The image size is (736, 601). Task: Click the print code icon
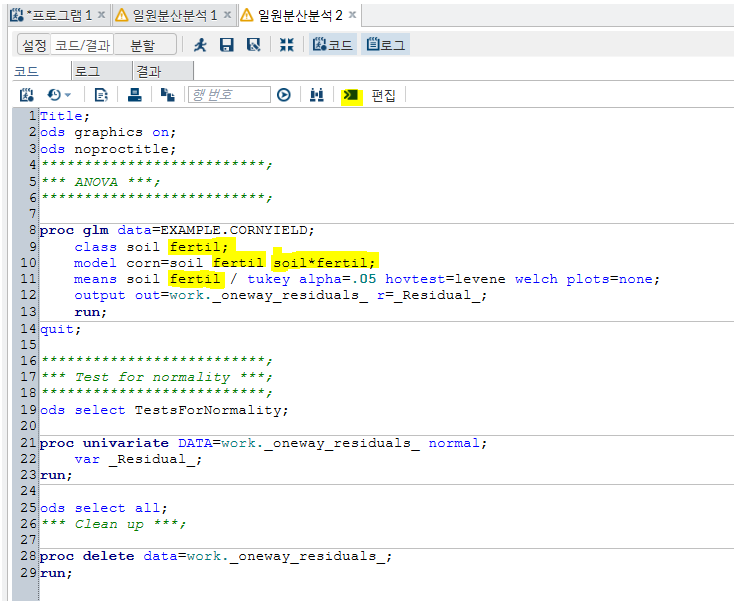tap(134, 95)
